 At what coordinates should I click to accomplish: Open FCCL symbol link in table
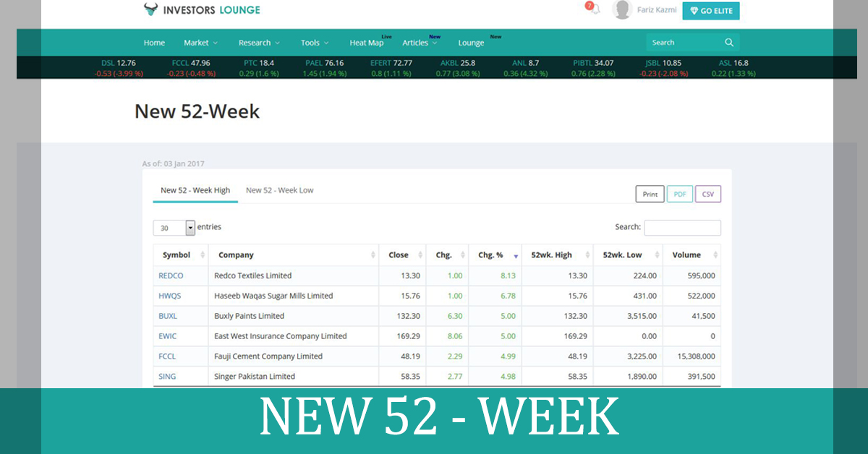167,356
